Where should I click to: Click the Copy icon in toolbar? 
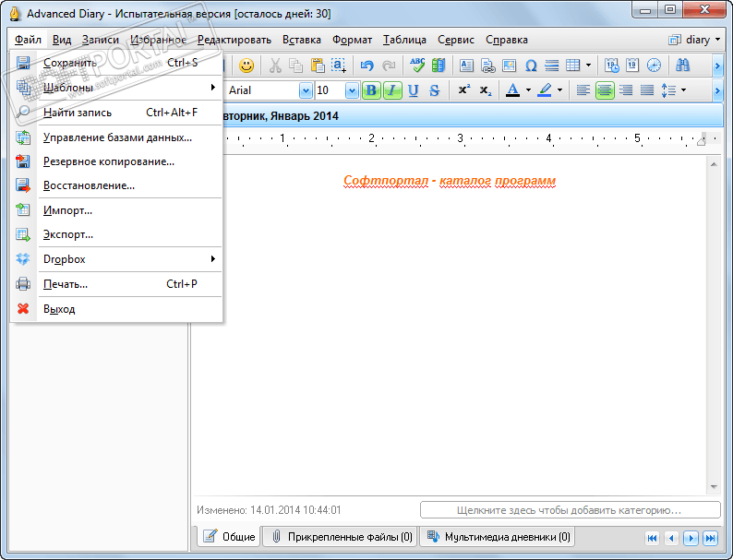[296, 66]
